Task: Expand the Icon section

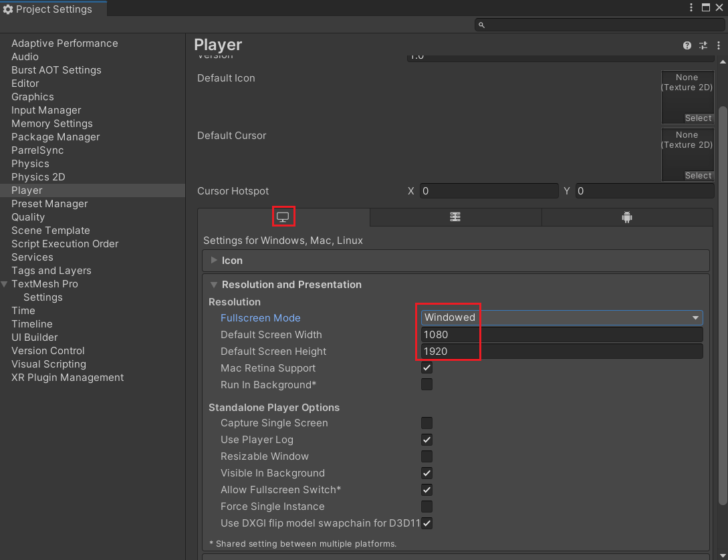Action: (214, 260)
